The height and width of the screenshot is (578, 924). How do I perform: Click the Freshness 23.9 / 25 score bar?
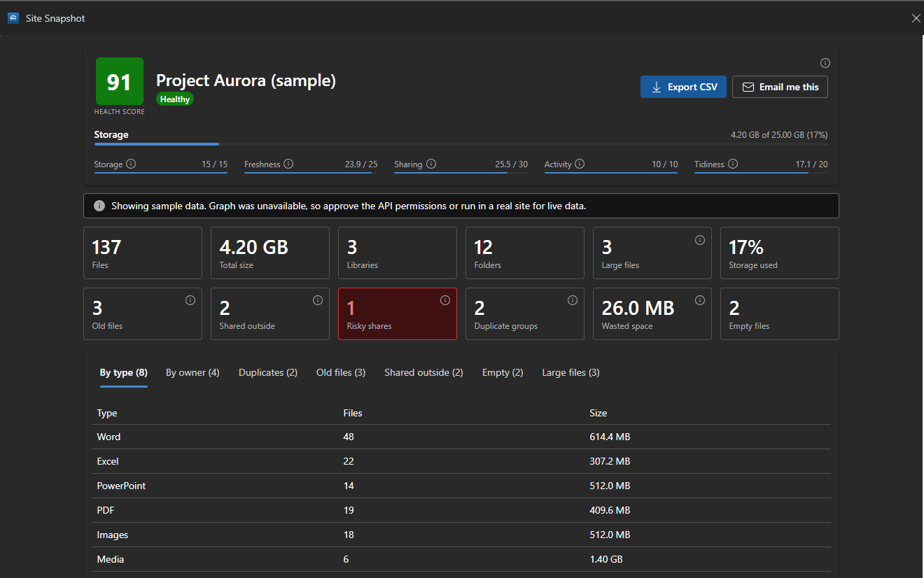(x=311, y=172)
